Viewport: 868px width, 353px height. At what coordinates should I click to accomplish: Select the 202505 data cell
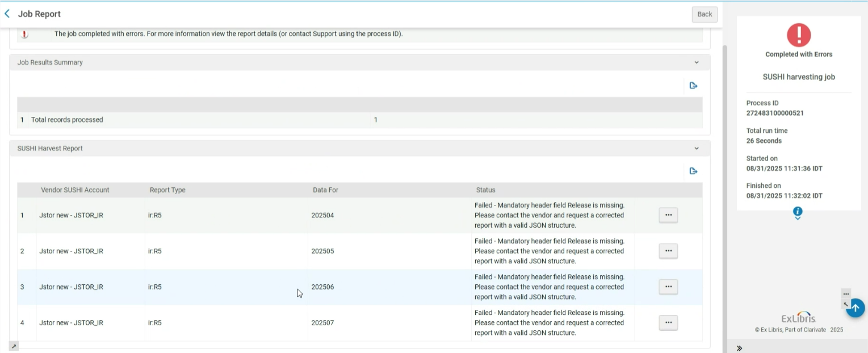click(x=322, y=251)
